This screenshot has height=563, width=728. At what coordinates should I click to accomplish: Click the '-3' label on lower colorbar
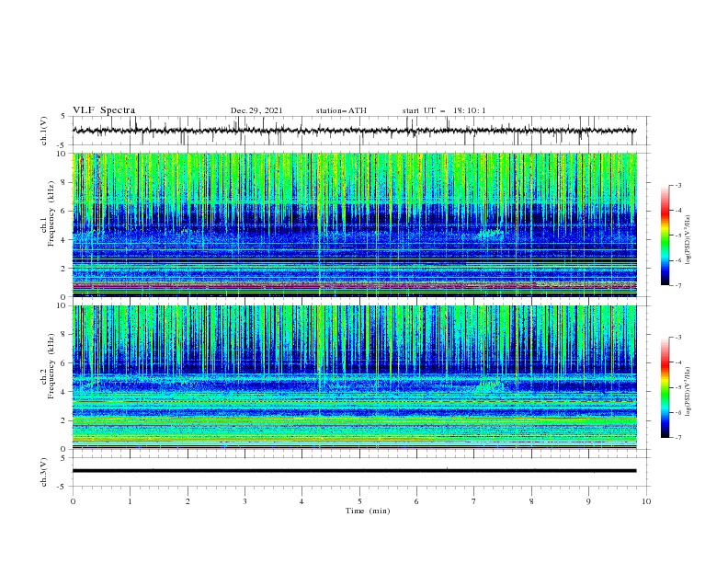677,338
